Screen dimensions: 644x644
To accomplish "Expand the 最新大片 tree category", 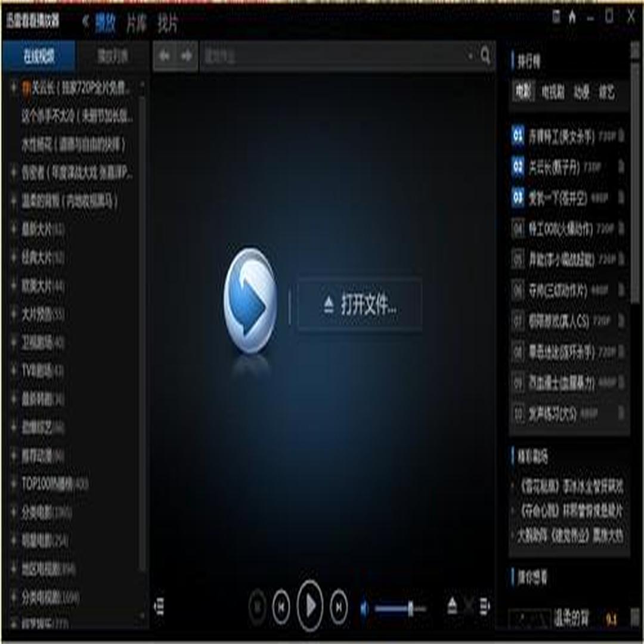I will [x=14, y=229].
